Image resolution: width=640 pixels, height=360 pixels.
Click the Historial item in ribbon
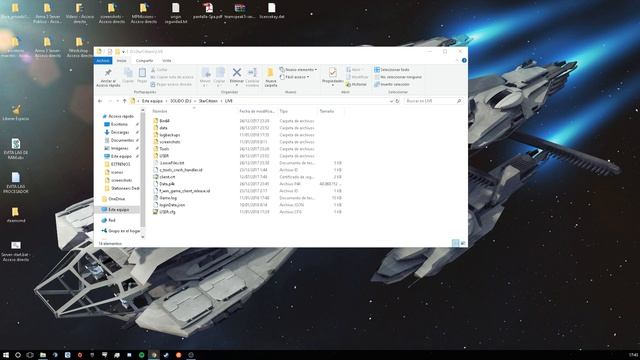356,84
